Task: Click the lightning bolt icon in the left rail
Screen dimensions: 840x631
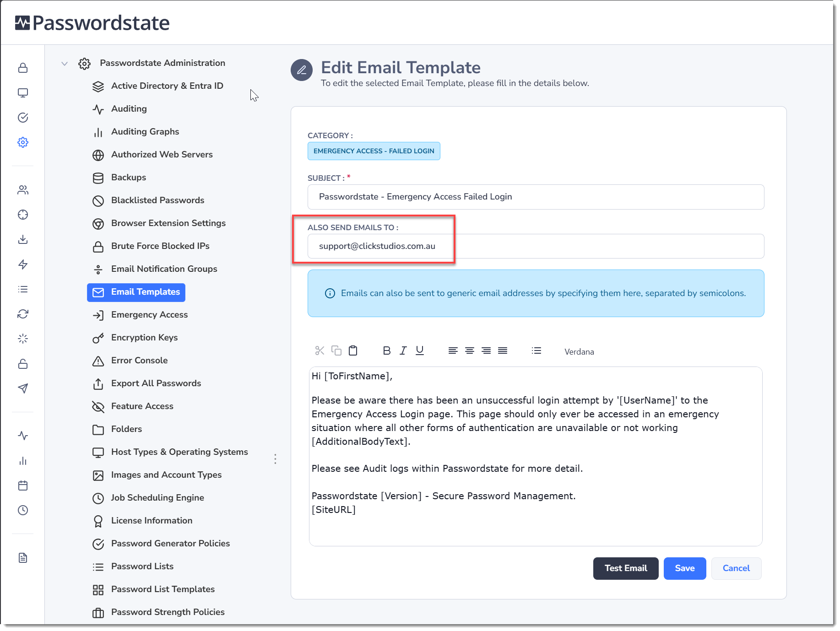Action: coord(23,264)
